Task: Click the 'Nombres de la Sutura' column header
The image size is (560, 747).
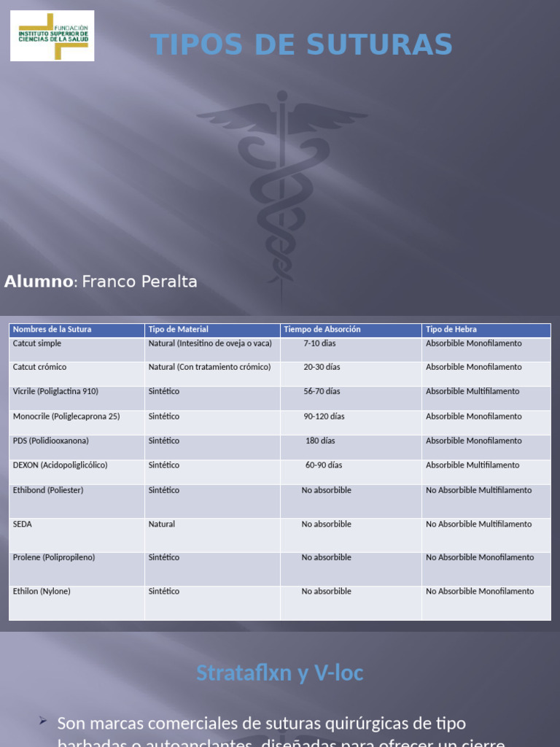Action: coord(52,330)
